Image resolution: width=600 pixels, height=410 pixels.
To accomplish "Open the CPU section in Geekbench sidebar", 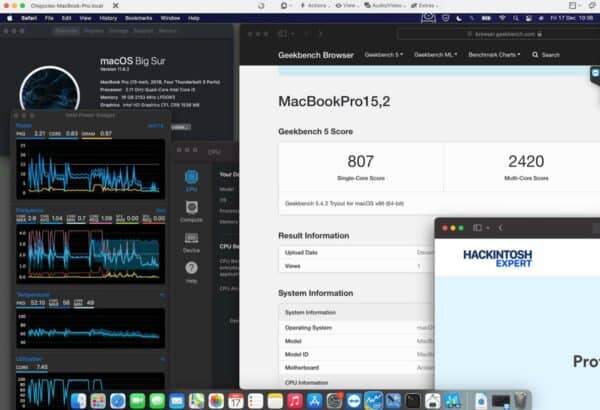I will [191, 181].
